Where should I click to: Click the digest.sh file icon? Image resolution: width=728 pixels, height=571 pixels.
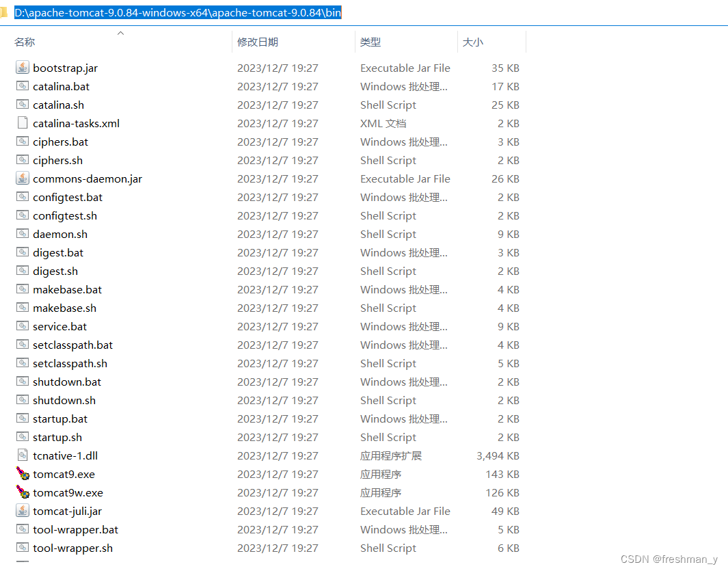tap(23, 270)
